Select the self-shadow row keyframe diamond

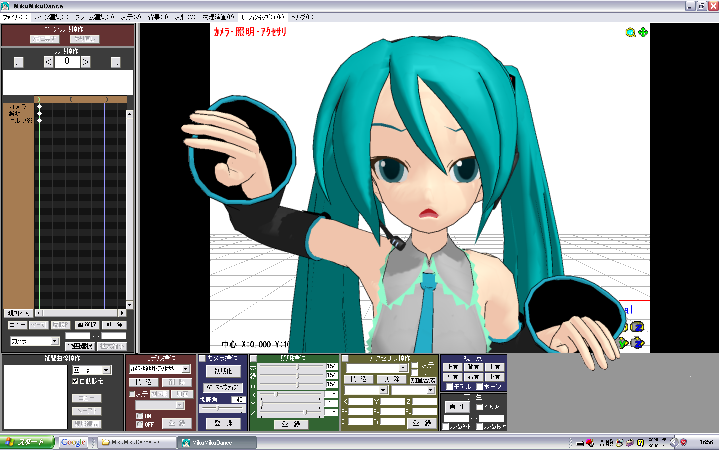tap(39, 120)
